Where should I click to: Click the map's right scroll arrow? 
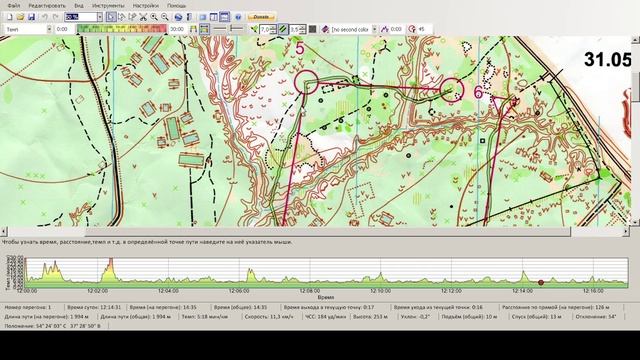click(x=626, y=232)
